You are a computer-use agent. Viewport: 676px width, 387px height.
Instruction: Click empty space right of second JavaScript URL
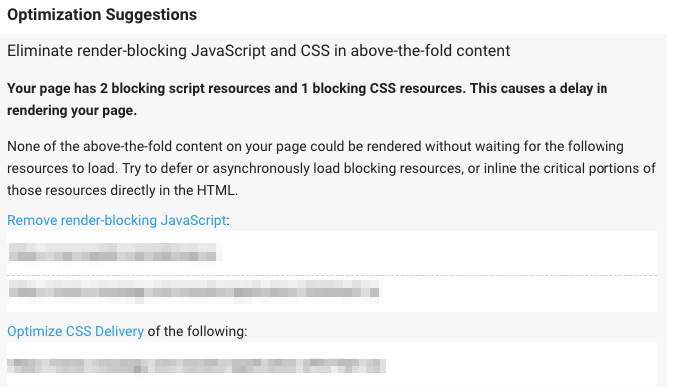point(517,292)
